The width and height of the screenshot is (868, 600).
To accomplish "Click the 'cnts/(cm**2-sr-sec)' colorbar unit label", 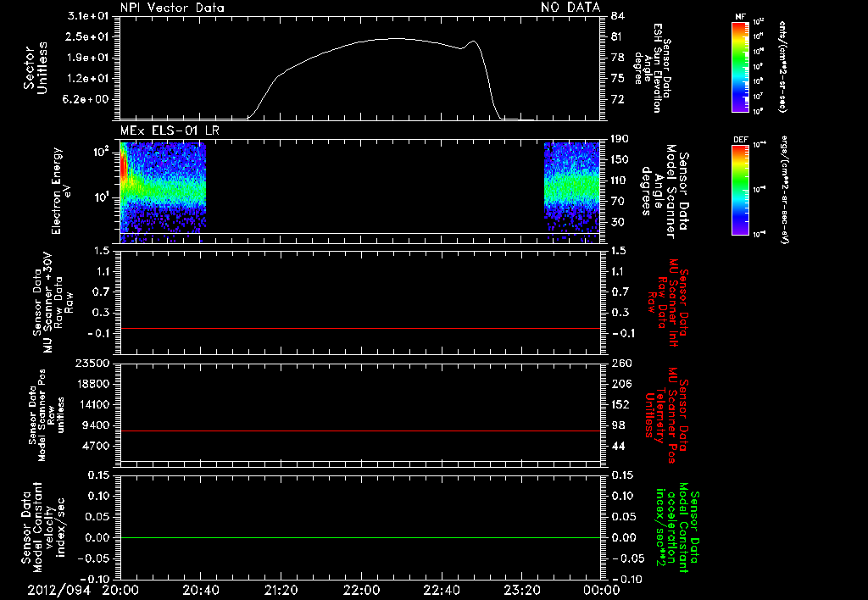I will (x=782, y=66).
